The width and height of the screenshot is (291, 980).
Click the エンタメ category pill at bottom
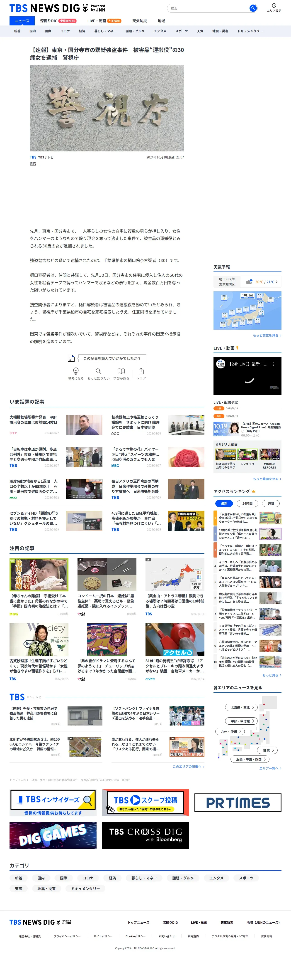[x=216, y=878]
